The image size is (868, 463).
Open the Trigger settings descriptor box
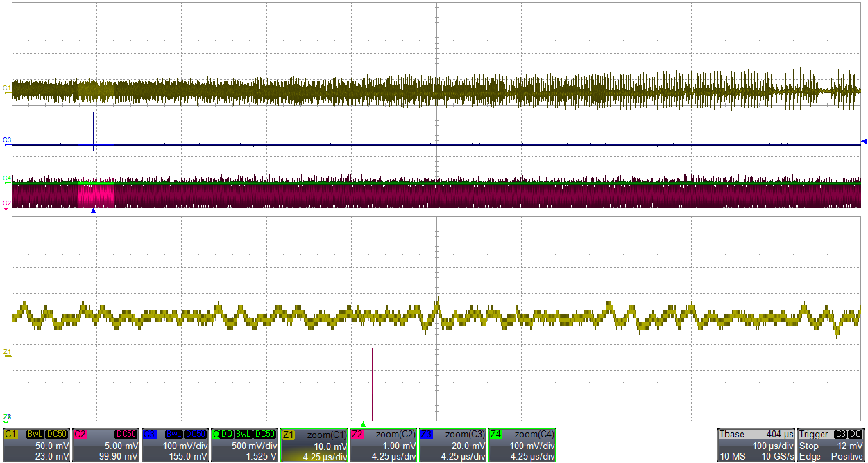(x=831, y=445)
